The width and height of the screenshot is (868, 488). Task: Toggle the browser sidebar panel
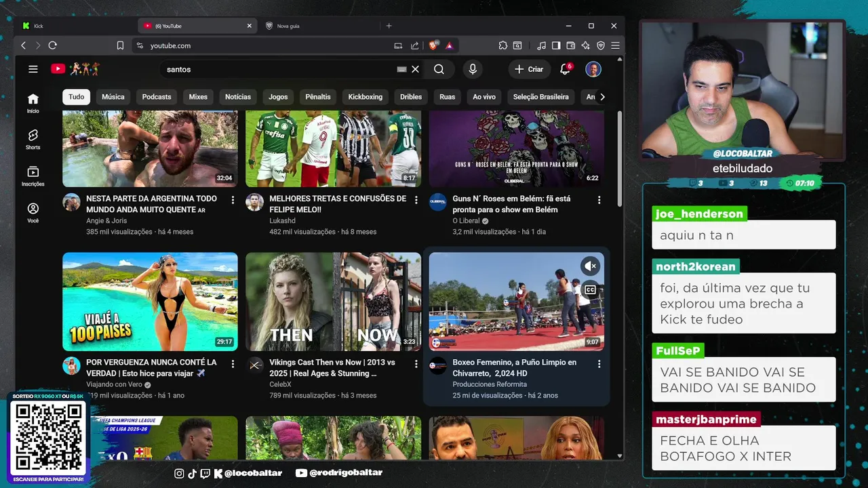pyautogui.click(x=556, y=45)
